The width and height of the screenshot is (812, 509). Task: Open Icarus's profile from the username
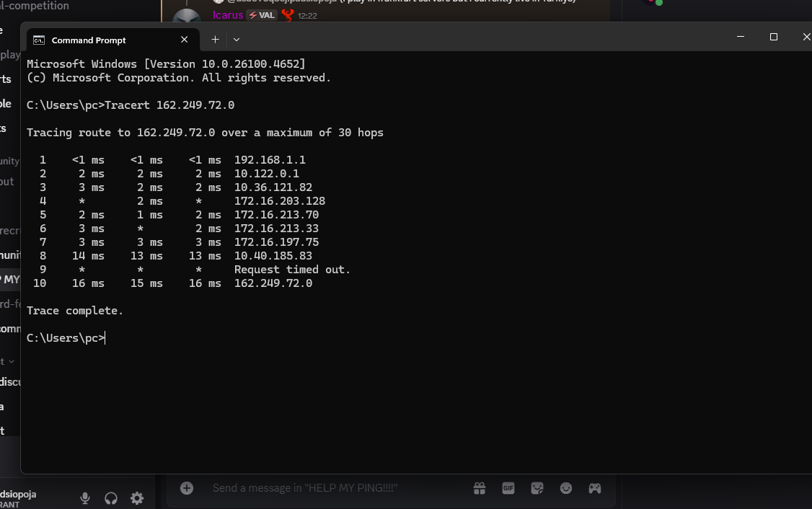[228, 15]
